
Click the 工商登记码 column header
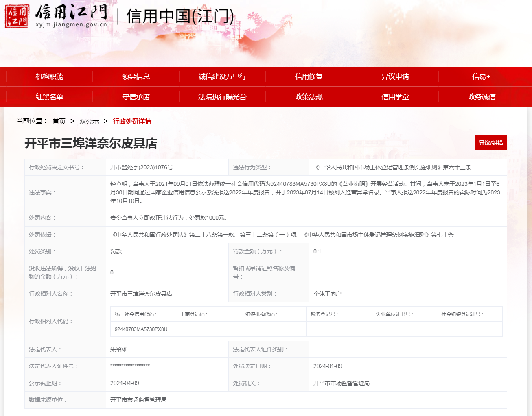194,314
